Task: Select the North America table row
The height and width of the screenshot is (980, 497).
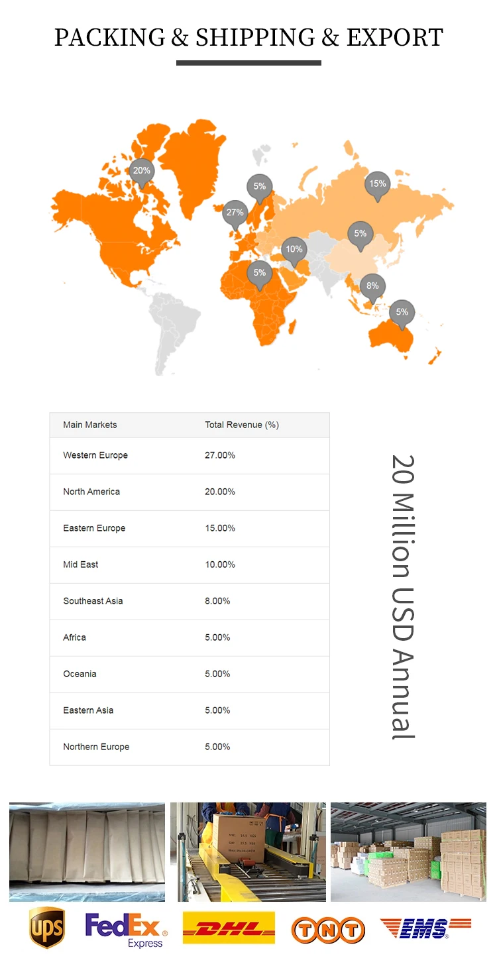Action: [190, 492]
